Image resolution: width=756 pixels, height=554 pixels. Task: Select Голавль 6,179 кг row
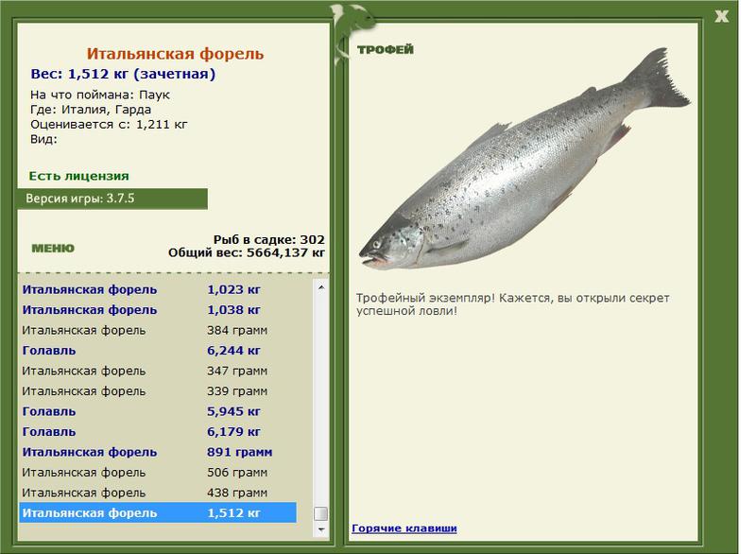tap(158, 432)
